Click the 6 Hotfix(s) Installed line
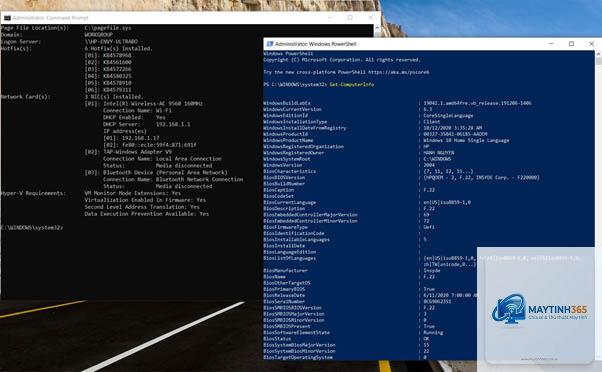Screen dimensions: 602x372 pos(118,49)
